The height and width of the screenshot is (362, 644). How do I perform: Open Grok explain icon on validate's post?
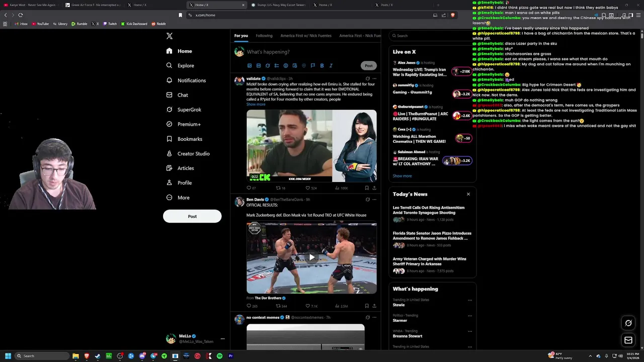[x=367, y=78]
